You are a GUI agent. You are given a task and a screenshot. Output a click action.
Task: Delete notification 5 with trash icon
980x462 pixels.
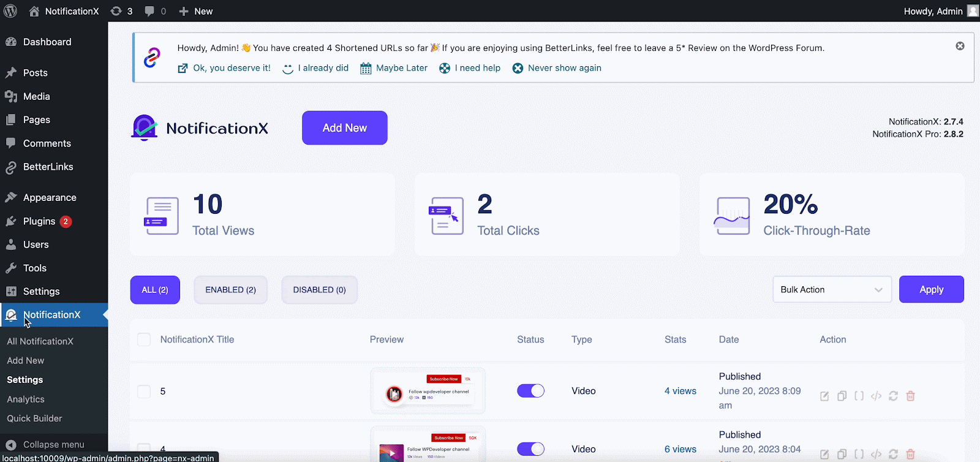tap(910, 396)
